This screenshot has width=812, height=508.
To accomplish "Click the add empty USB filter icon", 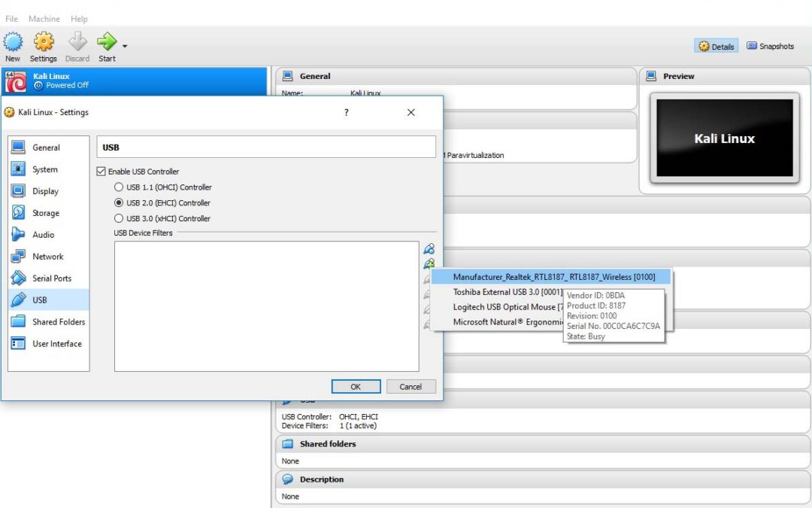I will (x=429, y=248).
